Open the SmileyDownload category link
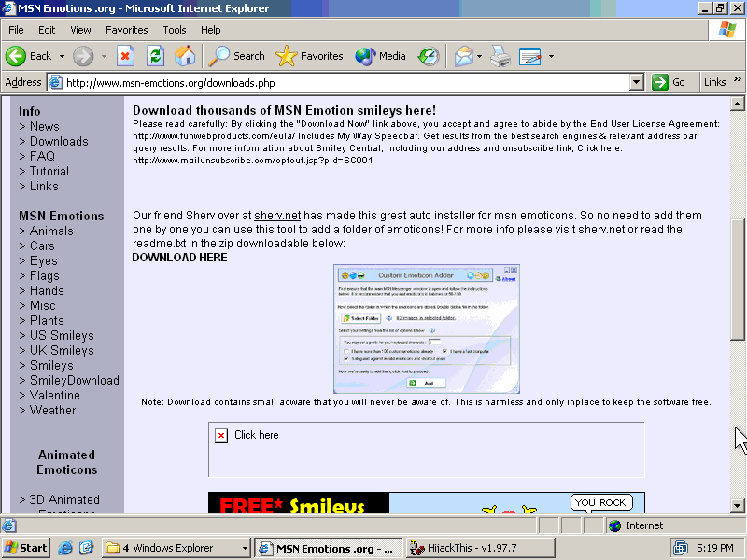Viewport: 747px width, 560px height. click(75, 381)
